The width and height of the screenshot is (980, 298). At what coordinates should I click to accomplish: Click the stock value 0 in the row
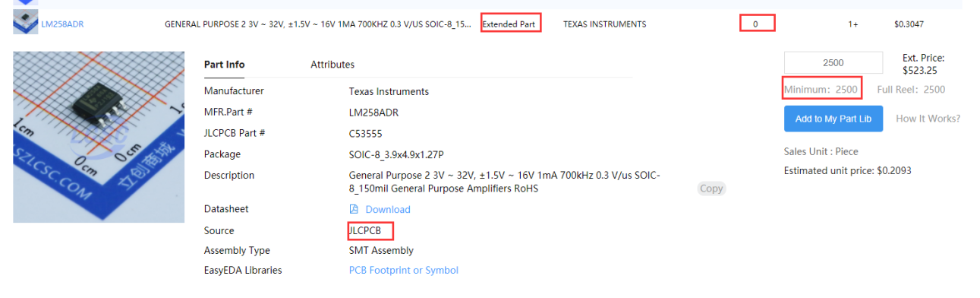(x=755, y=24)
